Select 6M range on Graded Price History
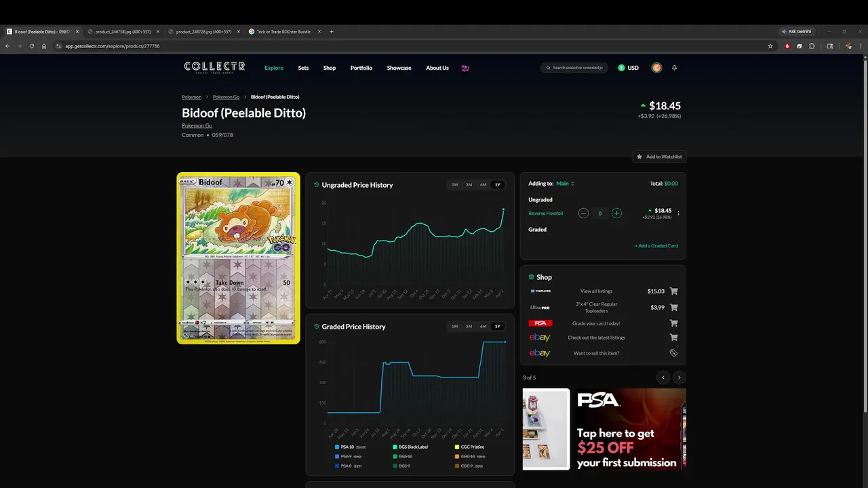868x488 pixels. click(483, 327)
